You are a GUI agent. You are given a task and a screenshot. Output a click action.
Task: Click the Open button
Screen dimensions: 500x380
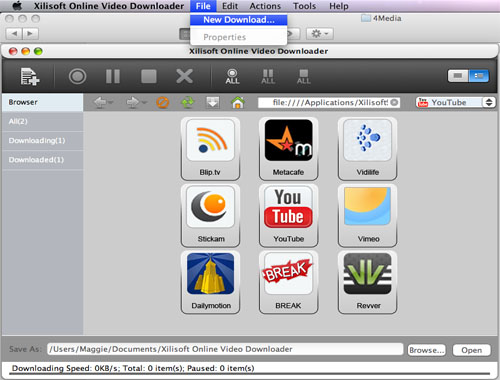(x=471, y=350)
